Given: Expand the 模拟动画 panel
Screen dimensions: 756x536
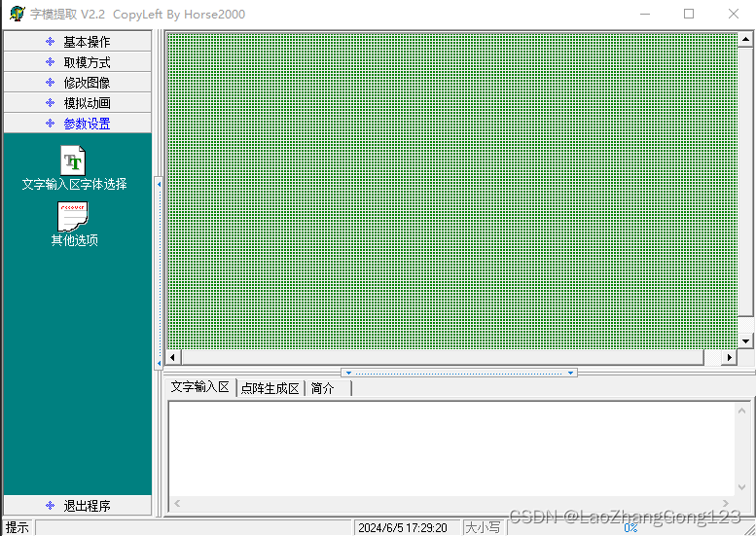Looking at the screenshot, I should tap(77, 103).
